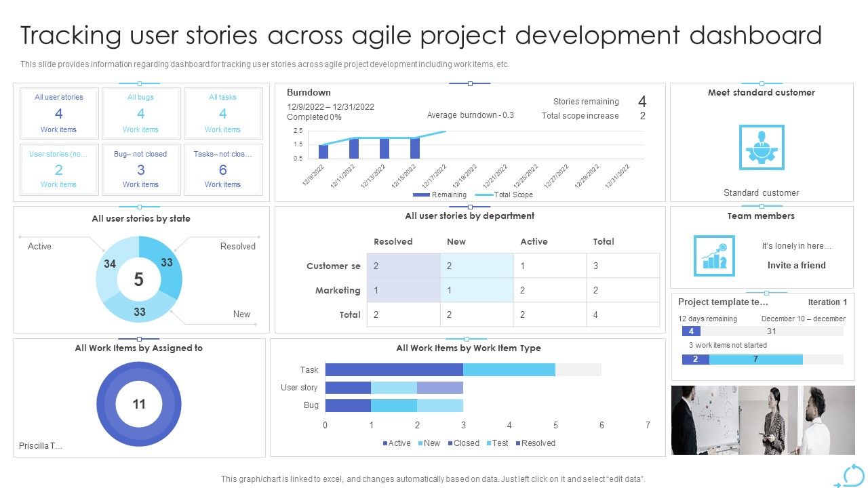Click the Active legend marker below bar chart
This screenshot has width=868, height=488.
[384, 443]
